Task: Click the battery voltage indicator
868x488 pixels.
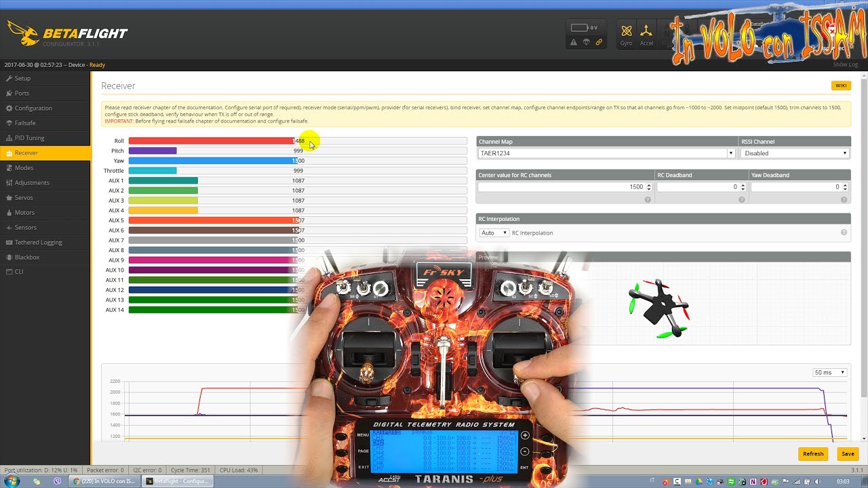Action: coord(584,28)
